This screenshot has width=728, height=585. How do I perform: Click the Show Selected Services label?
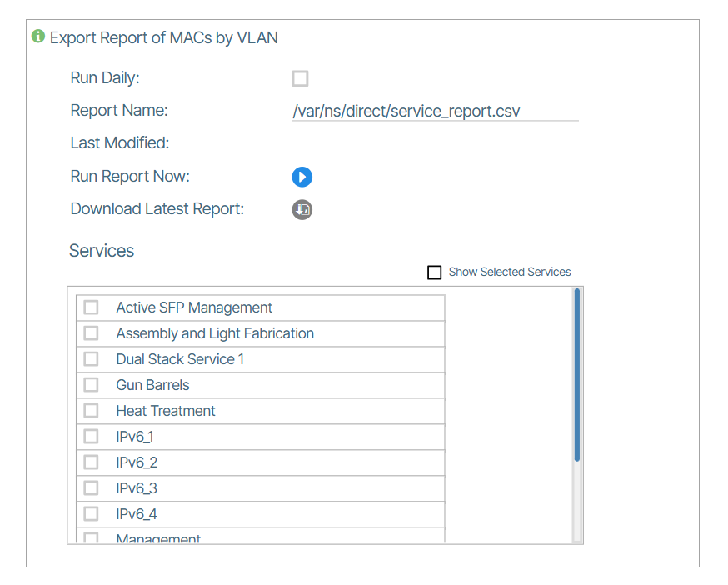point(509,272)
